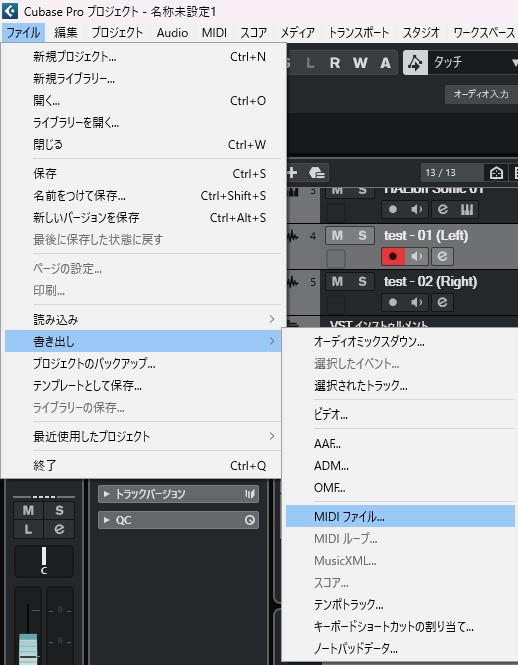Choose 名前をつけて保存... from the file menu
The height and width of the screenshot is (665, 518).
pos(143,196)
